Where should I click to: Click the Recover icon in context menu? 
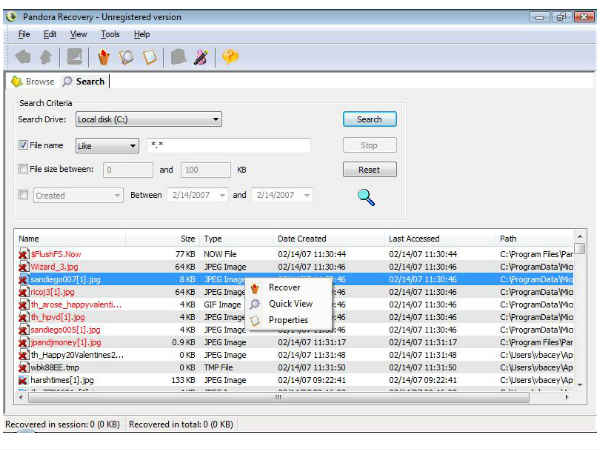point(255,288)
